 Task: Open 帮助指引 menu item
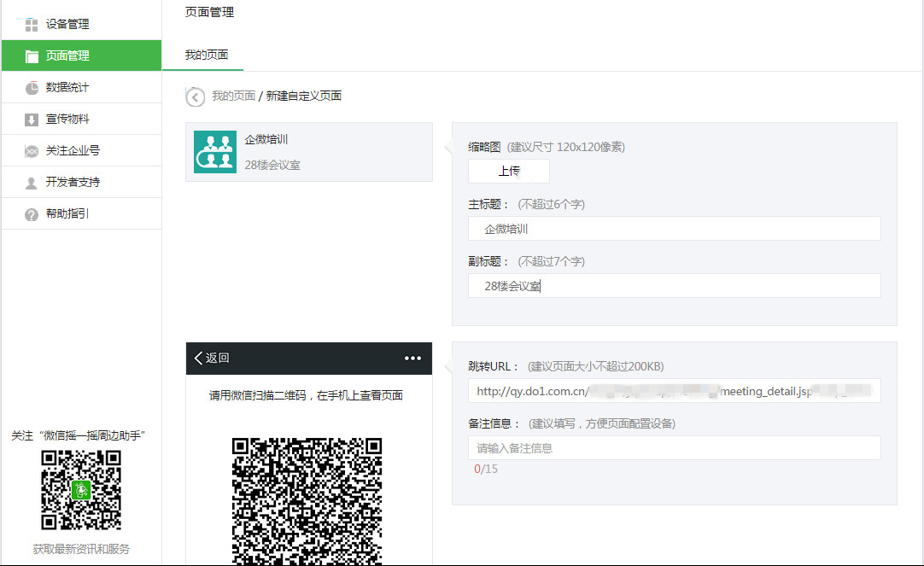click(x=81, y=213)
